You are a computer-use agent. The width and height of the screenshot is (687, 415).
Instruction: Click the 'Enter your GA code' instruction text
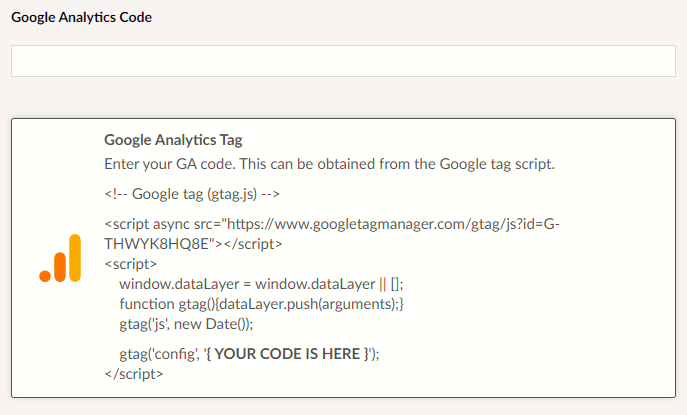coord(329,164)
